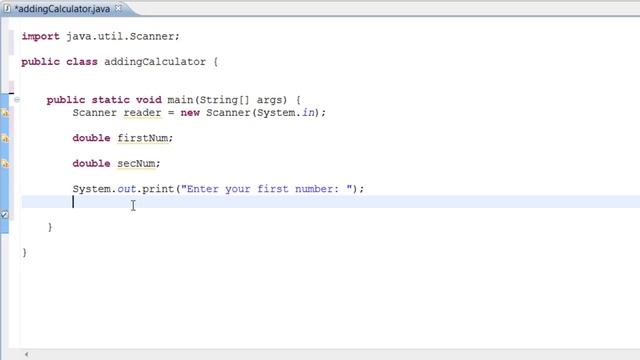Click warning marker beside Scanner reader line
The width and height of the screenshot is (640, 360).
tap(5, 113)
